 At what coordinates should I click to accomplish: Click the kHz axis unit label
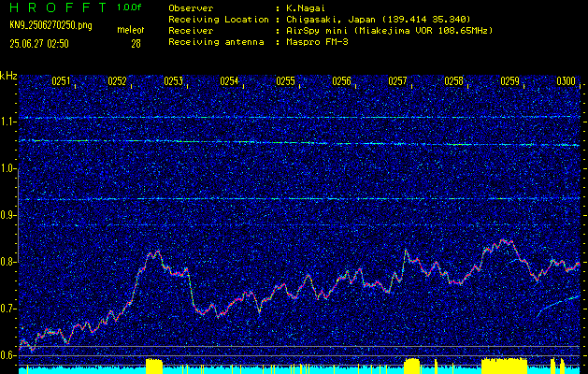8,76
